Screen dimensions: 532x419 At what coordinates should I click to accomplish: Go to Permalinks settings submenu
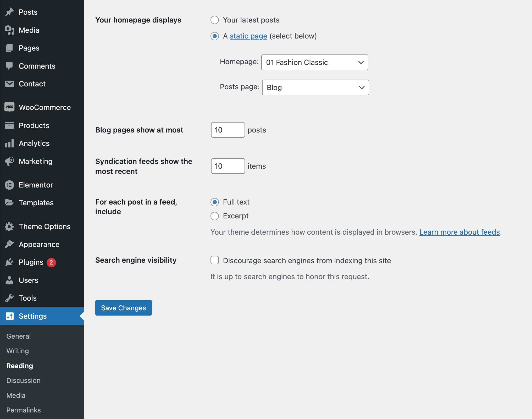click(24, 410)
